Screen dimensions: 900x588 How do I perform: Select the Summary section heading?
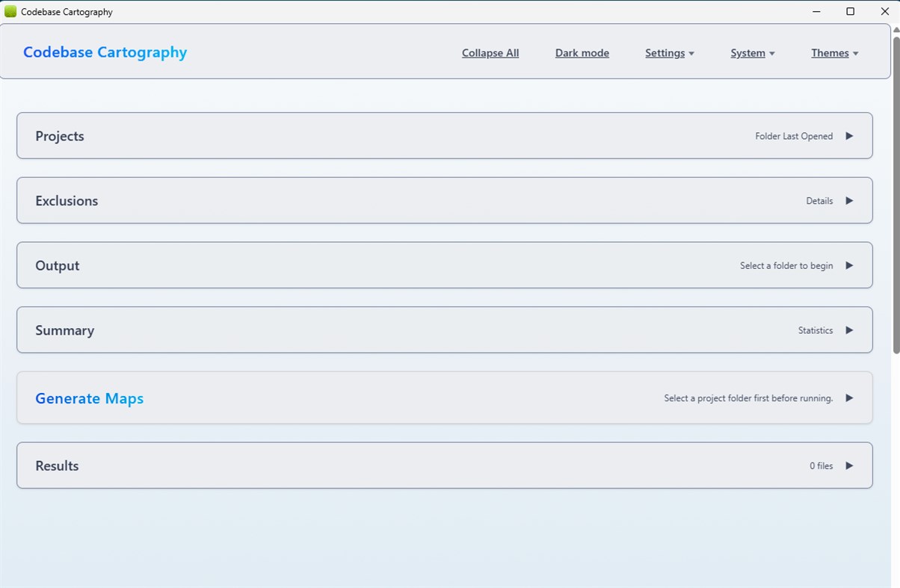click(65, 330)
